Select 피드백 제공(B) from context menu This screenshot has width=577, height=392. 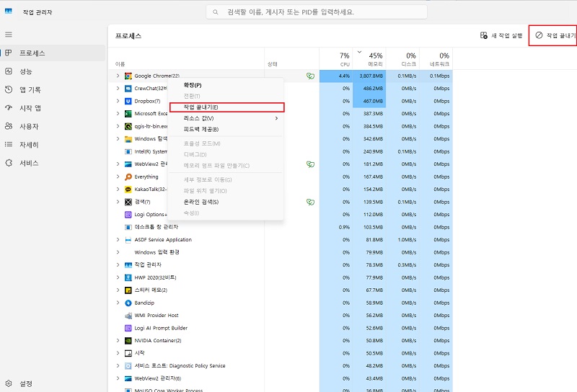(x=226, y=130)
